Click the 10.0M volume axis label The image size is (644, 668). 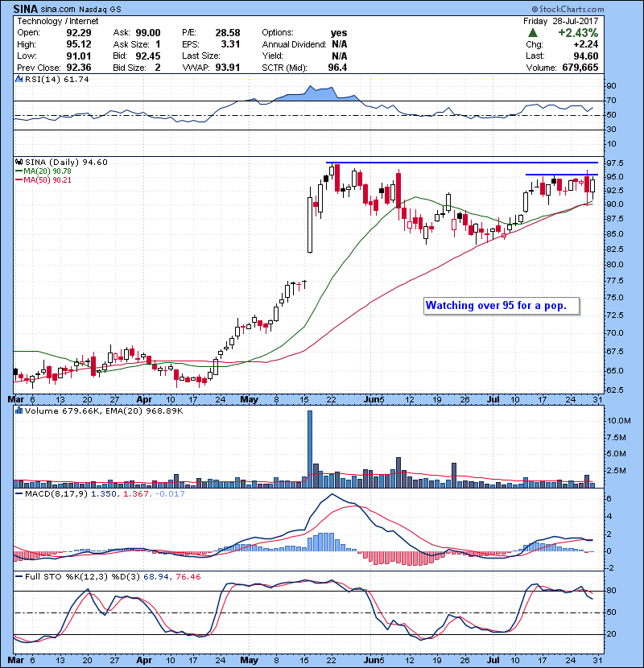[619, 420]
